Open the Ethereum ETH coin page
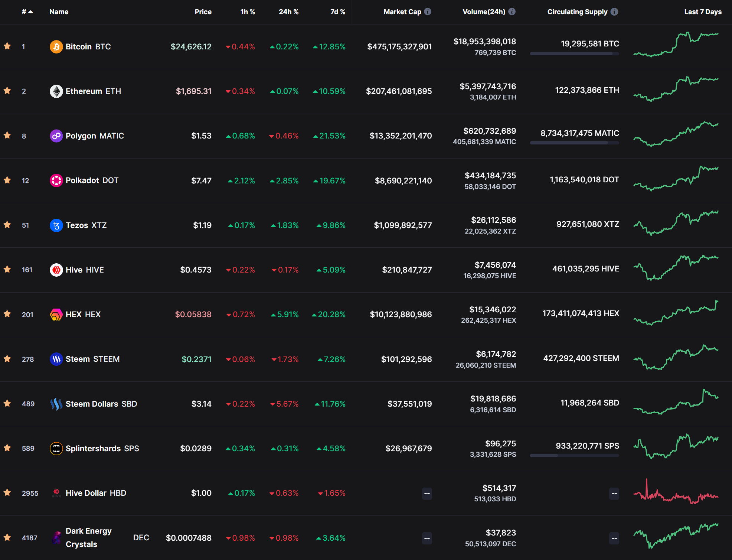 pos(93,91)
